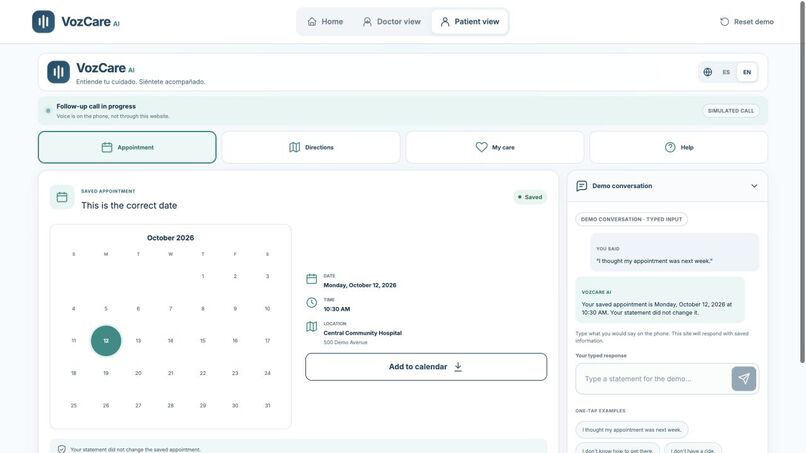Click the saved appointment calendar icon
This screenshot has width=806, height=453.
[x=62, y=197]
